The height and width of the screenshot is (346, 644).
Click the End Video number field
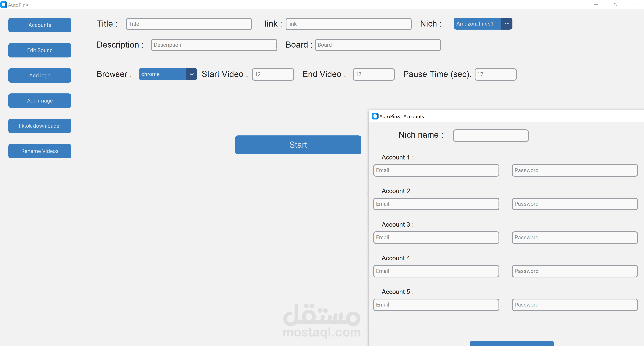point(373,74)
